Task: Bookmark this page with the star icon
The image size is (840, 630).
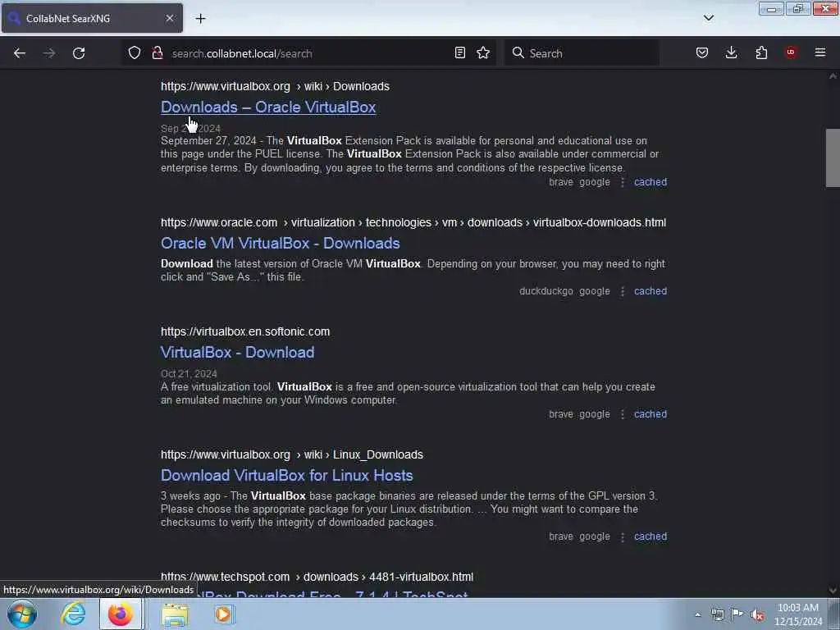Action: pyautogui.click(x=483, y=52)
